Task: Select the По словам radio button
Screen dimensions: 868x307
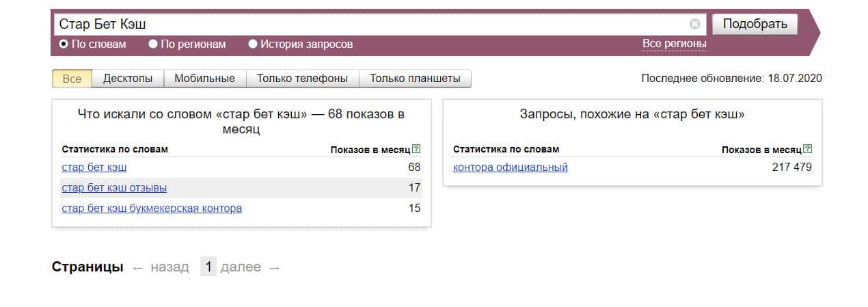Action: 64,44
